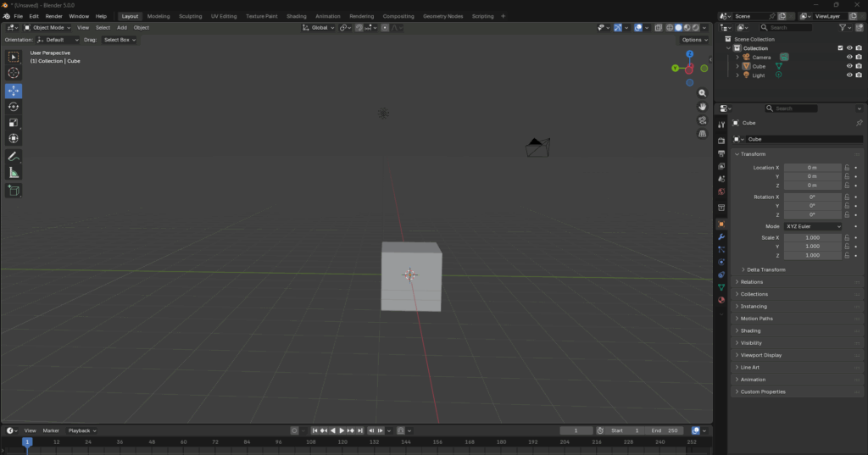
Task: Expand the Delta Transform section
Action: pos(765,269)
